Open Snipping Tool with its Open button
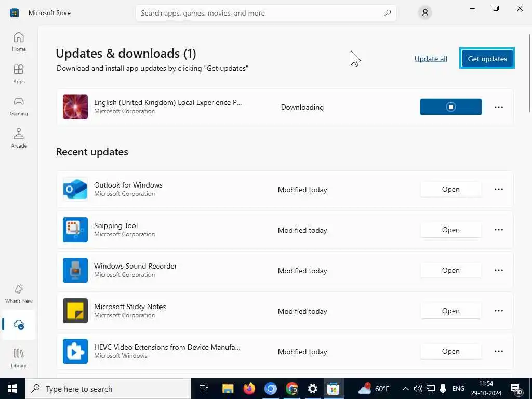Screen dimensions: 532x399 pos(450,230)
